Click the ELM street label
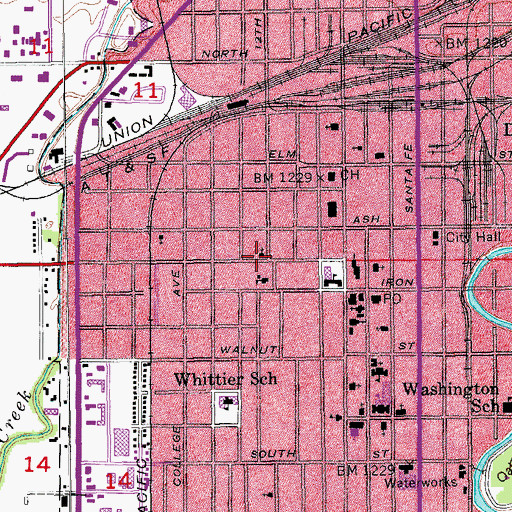This screenshot has width=512, height=512. click(282, 154)
